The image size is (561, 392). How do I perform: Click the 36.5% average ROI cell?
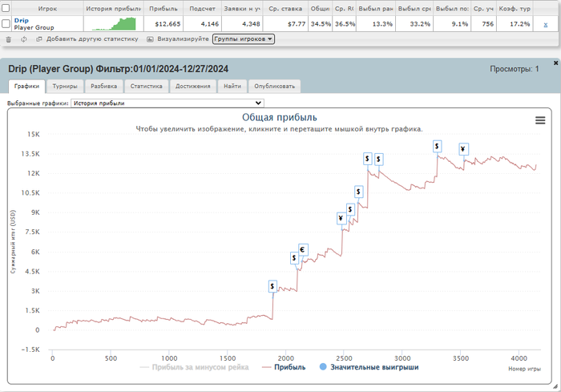coord(345,24)
